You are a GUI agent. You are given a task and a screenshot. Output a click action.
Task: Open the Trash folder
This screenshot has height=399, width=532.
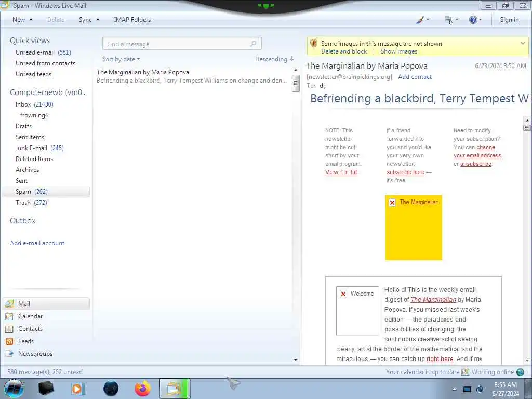point(31,203)
